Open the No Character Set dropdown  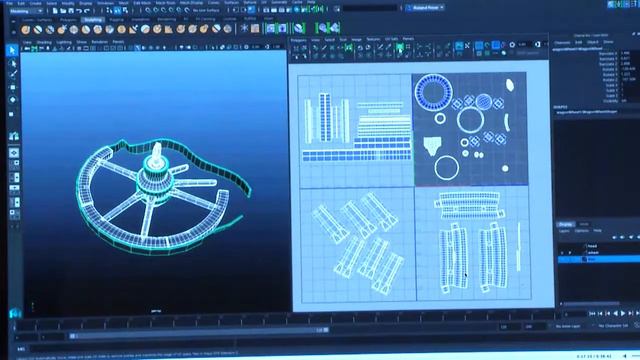[x=613, y=326]
